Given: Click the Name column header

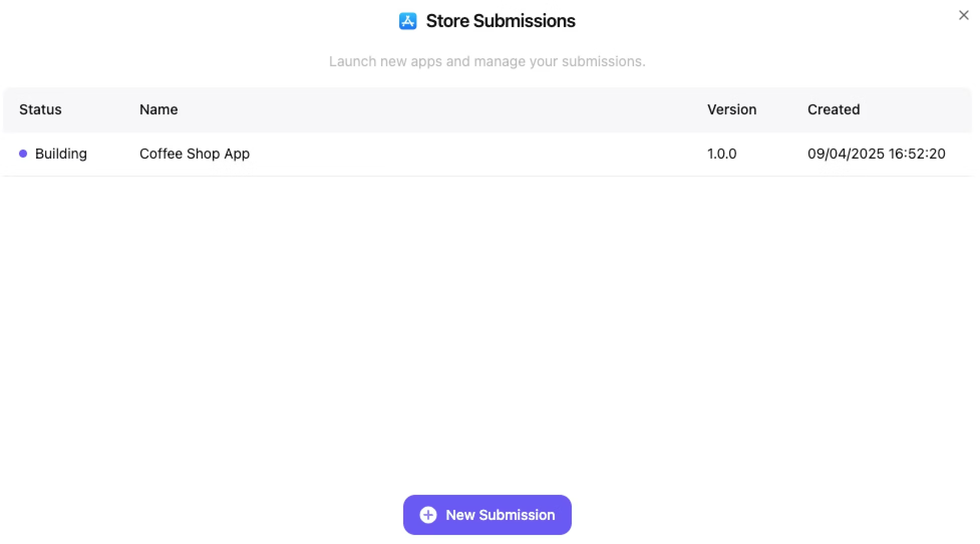Looking at the screenshot, I should tap(158, 109).
